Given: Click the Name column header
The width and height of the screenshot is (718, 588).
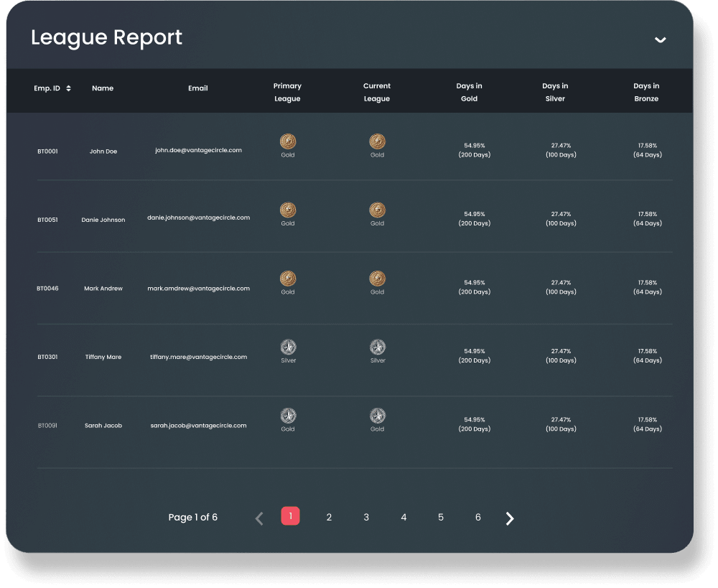Looking at the screenshot, I should tap(103, 88).
